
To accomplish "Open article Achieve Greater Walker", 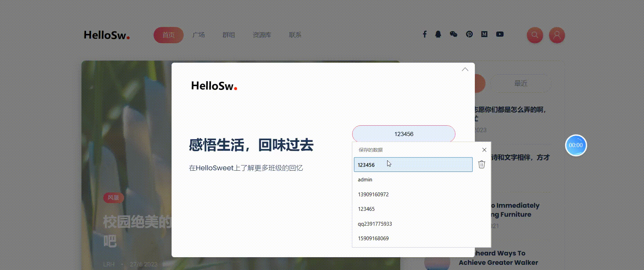I will point(498,258).
